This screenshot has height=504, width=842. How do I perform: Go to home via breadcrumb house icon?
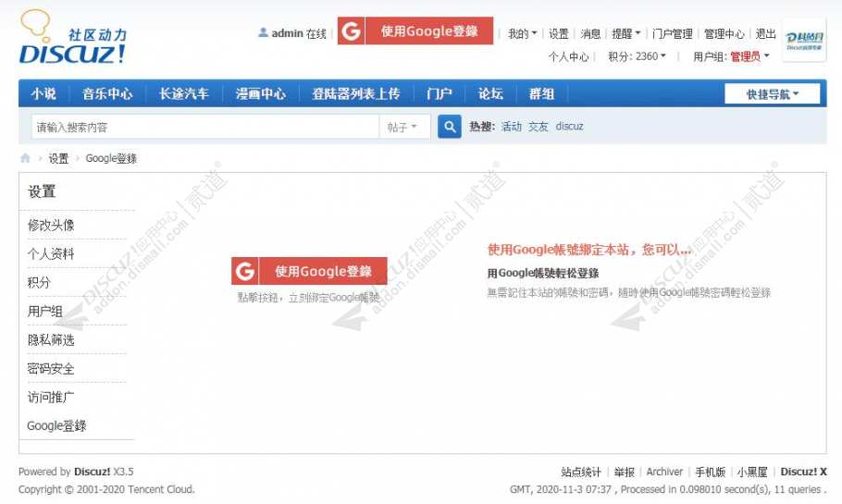(25, 158)
